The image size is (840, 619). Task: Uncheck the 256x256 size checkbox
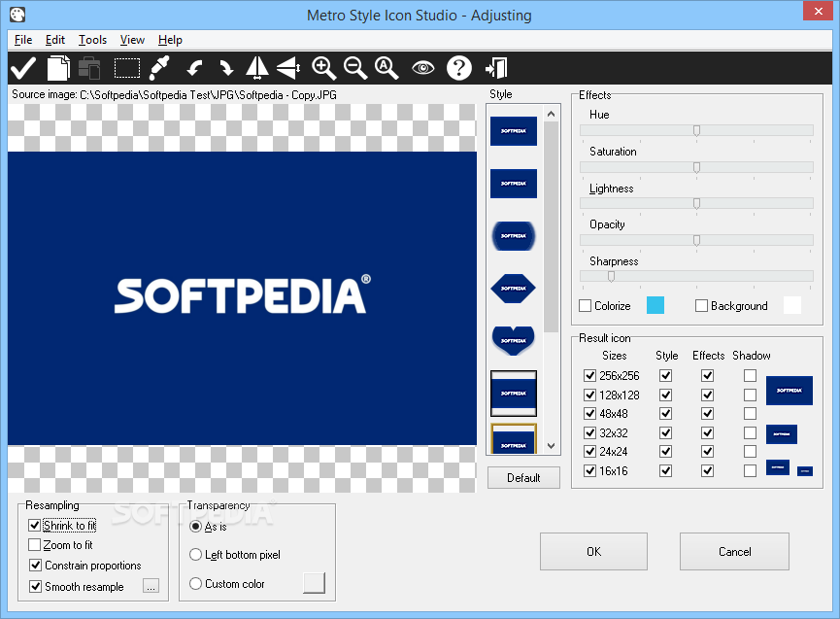(x=589, y=375)
